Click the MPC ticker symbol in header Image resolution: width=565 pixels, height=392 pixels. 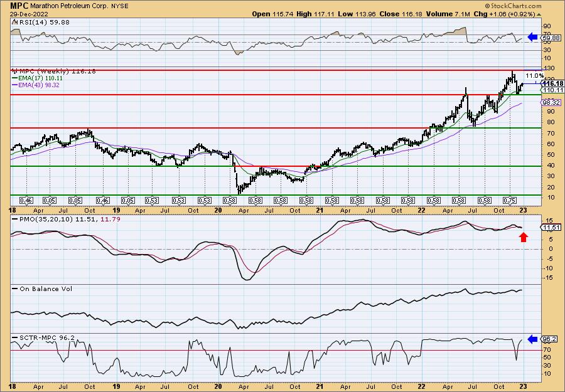pyautogui.click(x=19, y=6)
